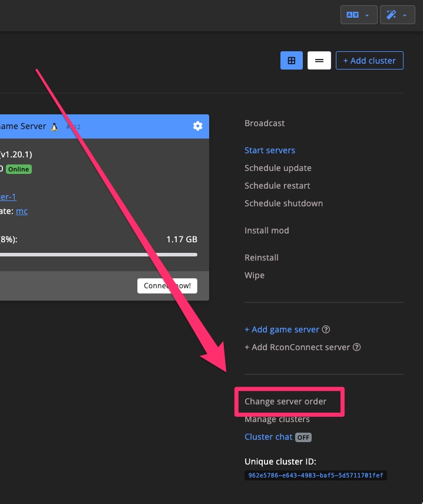The width and height of the screenshot is (423, 504).
Task: Click the 1.17 GB memory value
Action: [x=182, y=239]
